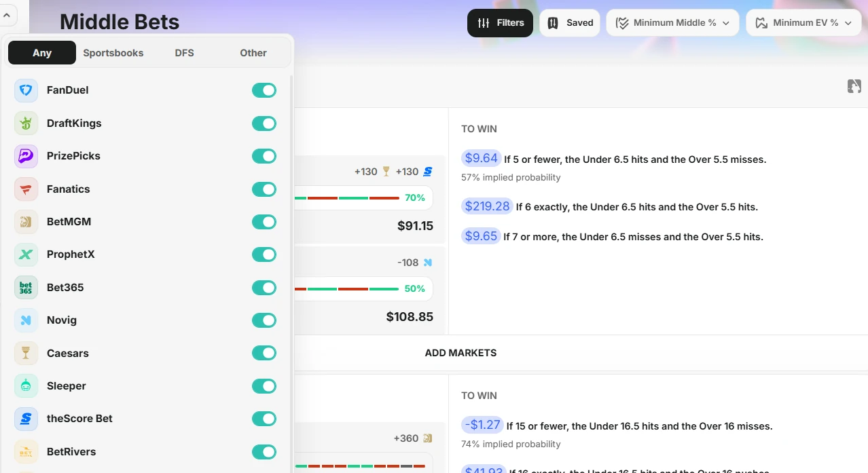Click the $108.85 stake amount
The height and width of the screenshot is (473, 868).
pos(410,317)
